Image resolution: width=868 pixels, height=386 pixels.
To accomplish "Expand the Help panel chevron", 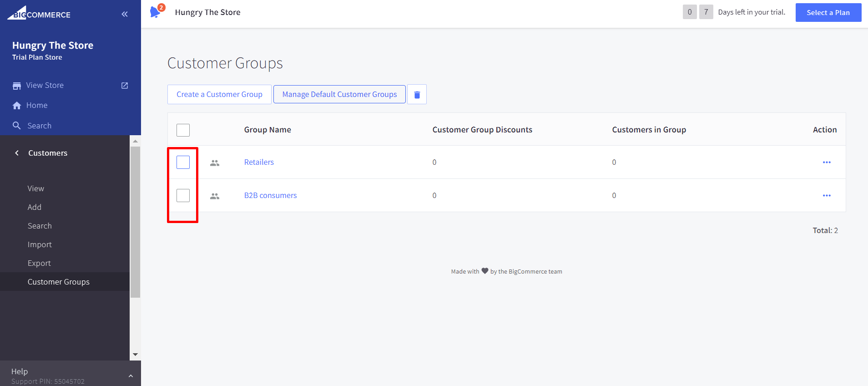I will [x=131, y=376].
